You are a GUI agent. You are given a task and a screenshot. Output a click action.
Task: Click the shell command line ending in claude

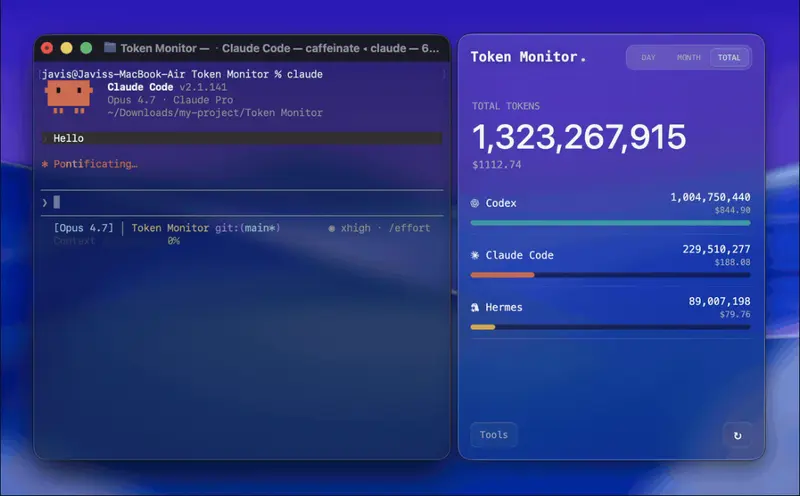click(182, 75)
